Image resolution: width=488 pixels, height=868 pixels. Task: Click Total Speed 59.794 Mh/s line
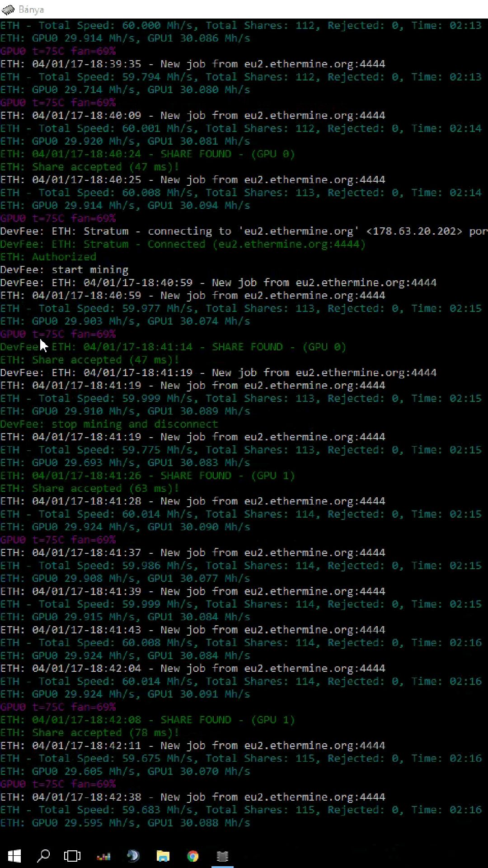click(241, 77)
